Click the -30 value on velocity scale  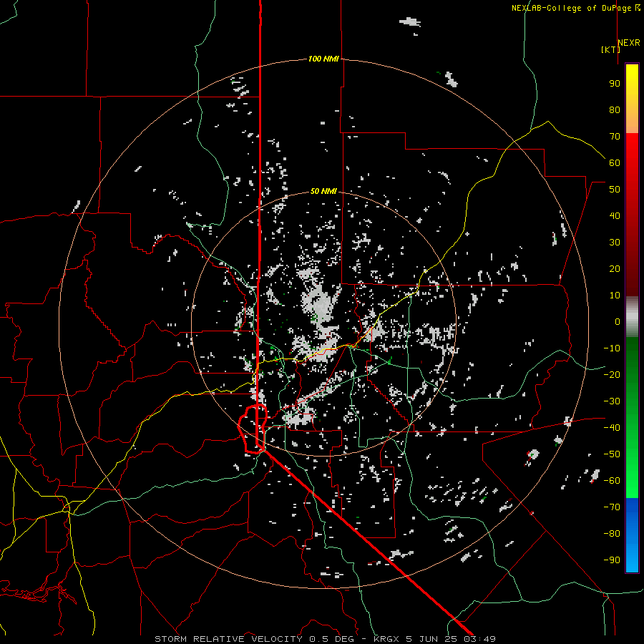(x=612, y=401)
